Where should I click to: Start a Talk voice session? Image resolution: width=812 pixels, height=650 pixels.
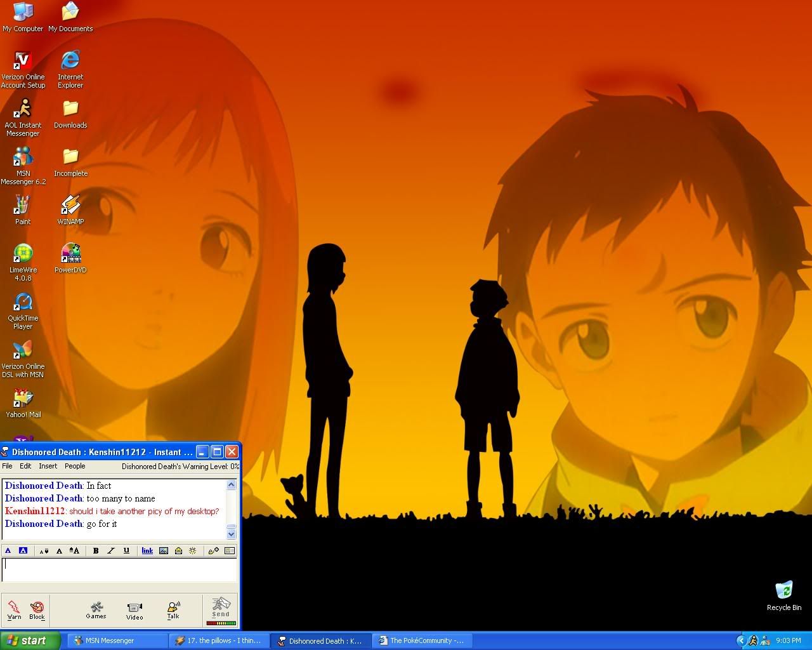[173, 610]
